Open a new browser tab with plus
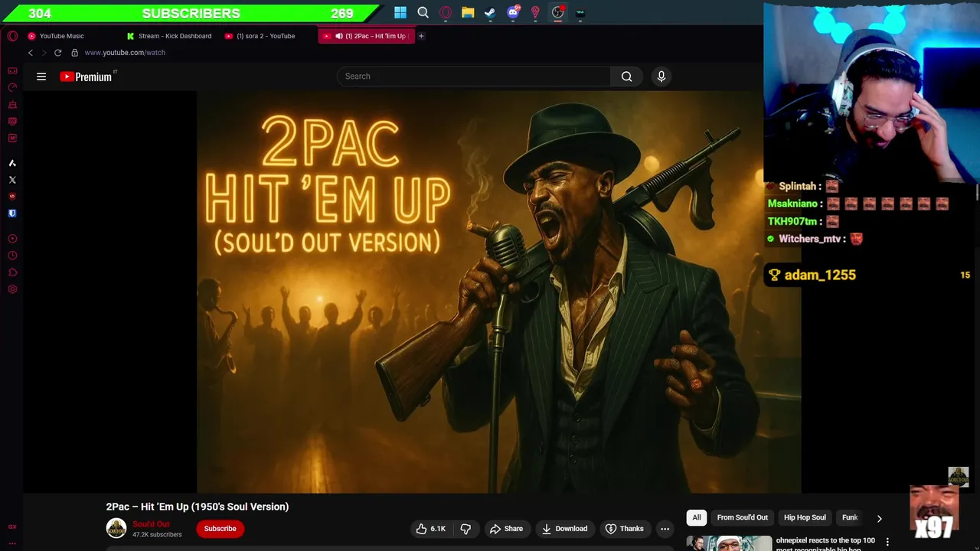Image resolution: width=980 pixels, height=551 pixels. 421,36
